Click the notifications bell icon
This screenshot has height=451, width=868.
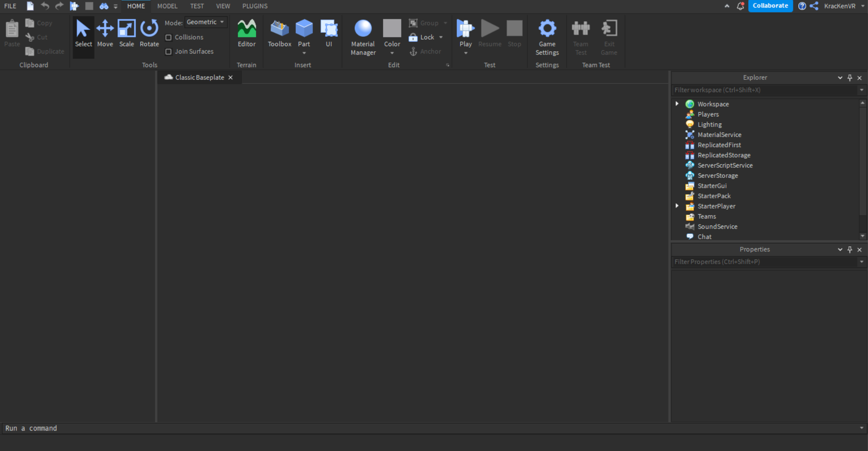pos(740,6)
